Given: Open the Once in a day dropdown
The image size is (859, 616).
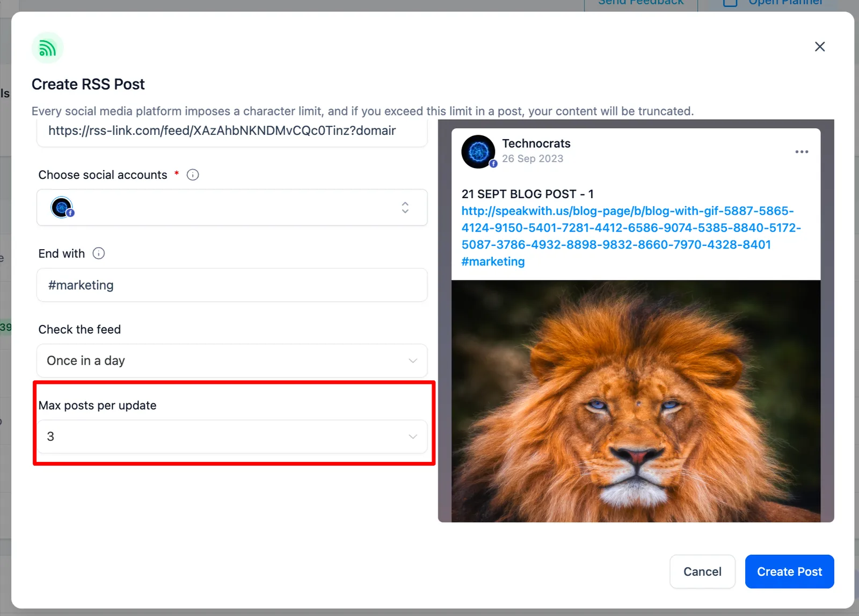Looking at the screenshot, I should coord(232,361).
